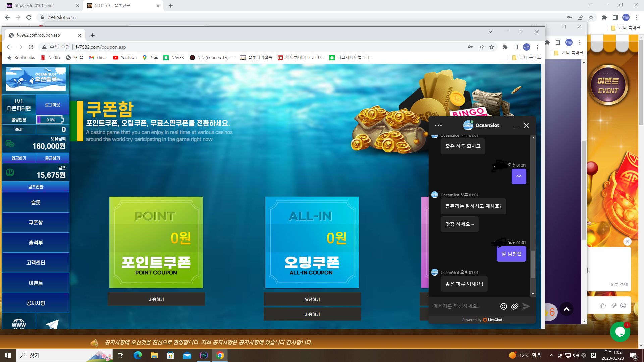The image size is (644, 362).
Task: Open the extensions puzzle icon in front window
Action: [505, 47]
